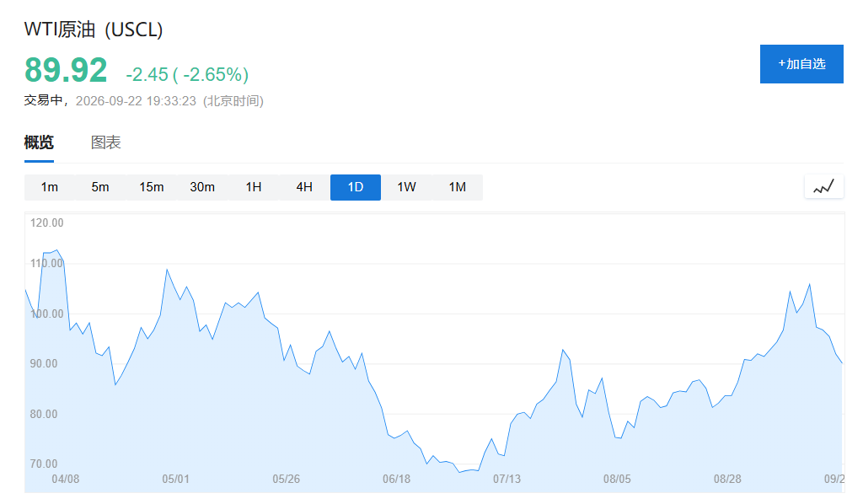The width and height of the screenshot is (863, 504).
Task: Switch to the 概览 tab
Action: coord(39,142)
